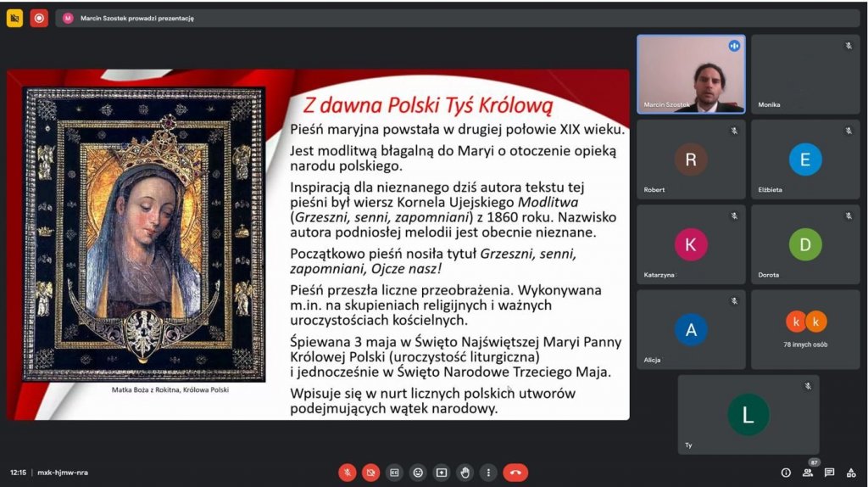This screenshot has width=868, height=487.
Task: Click slide text Wpisuje się w nurt
Action: click(433, 400)
